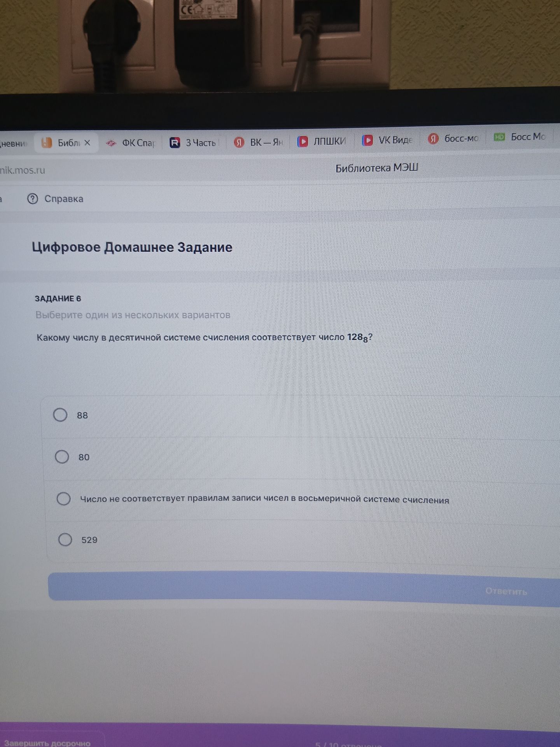Click the ВК — Яндекс tab icon
Screen dimensions: 560x747
point(239,142)
